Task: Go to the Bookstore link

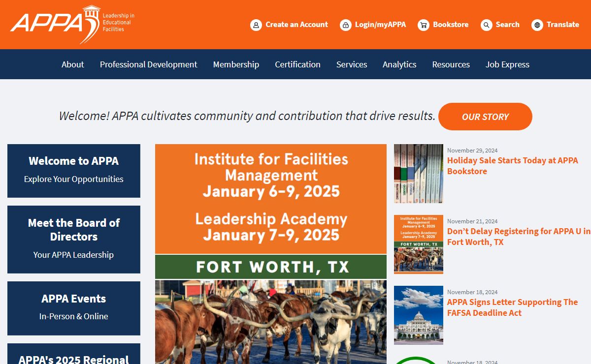Action: [x=451, y=25]
